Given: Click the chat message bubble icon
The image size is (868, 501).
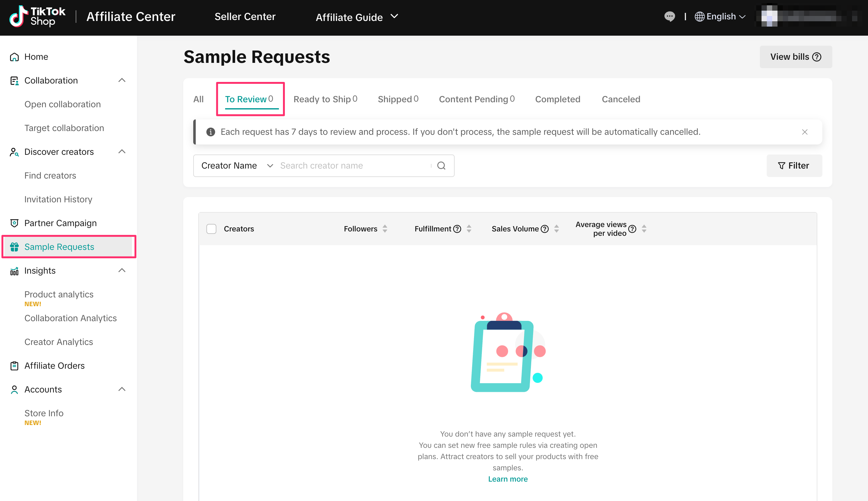Looking at the screenshot, I should [669, 16].
